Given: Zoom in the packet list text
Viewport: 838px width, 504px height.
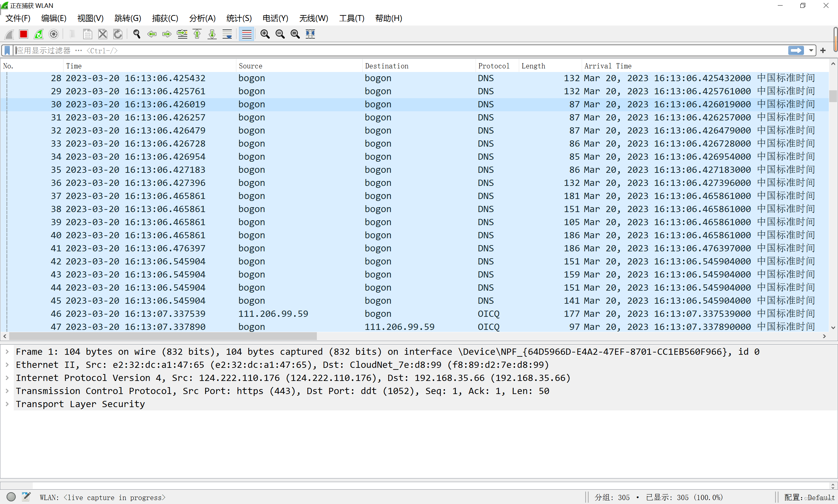Looking at the screenshot, I should click(x=264, y=34).
